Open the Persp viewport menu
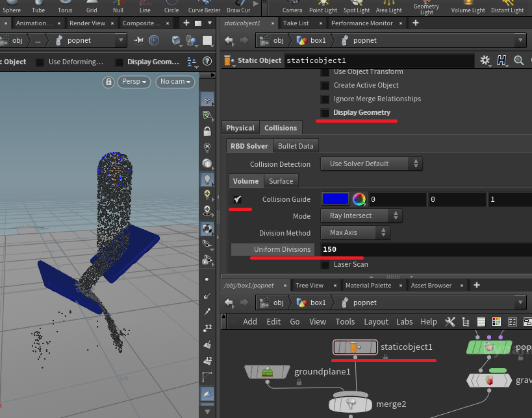This screenshot has height=418, width=532. [134, 82]
